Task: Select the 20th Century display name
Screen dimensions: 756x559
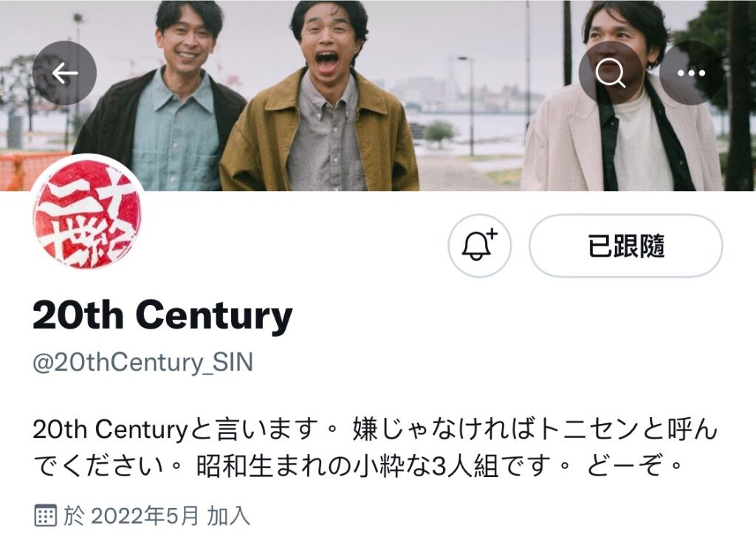Action: pos(162,315)
